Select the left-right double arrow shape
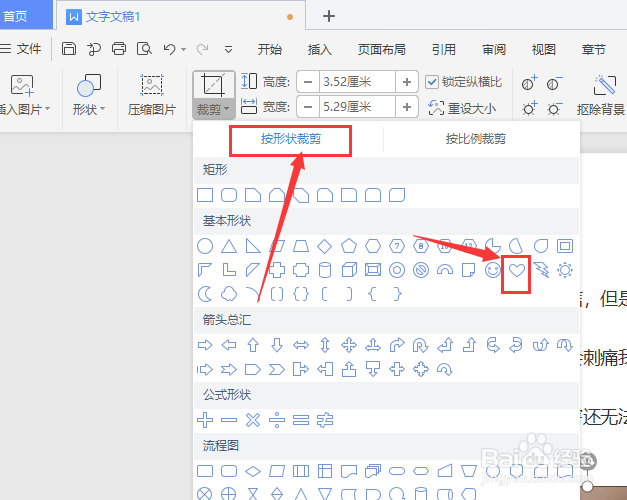This screenshot has width=627, height=500. click(301, 345)
